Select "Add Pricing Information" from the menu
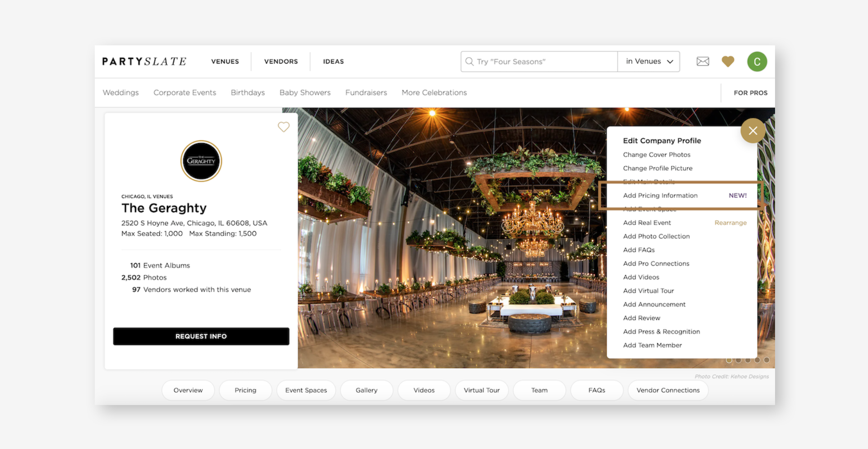 [x=660, y=195]
